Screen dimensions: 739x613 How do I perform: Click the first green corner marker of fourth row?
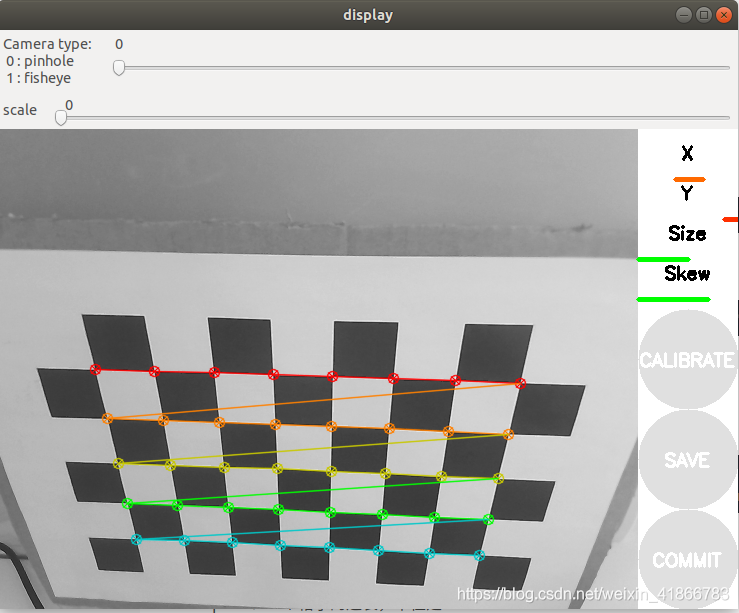pyautogui.click(x=127, y=504)
